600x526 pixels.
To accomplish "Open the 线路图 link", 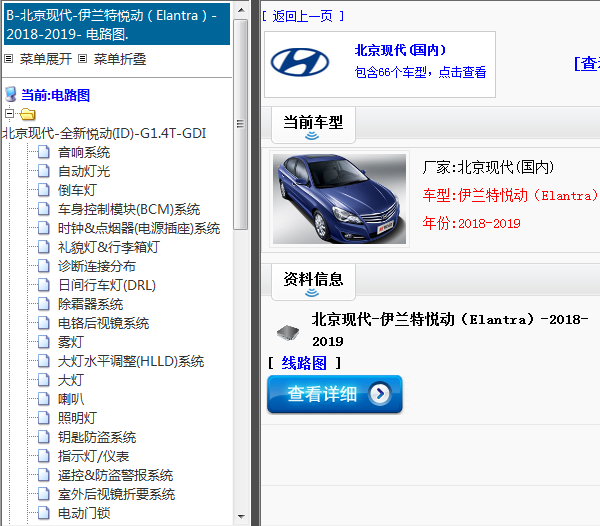I will (x=304, y=363).
